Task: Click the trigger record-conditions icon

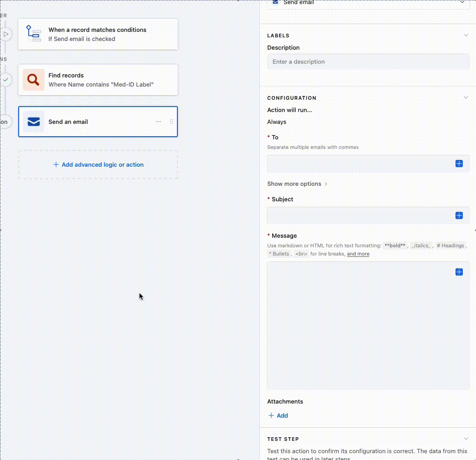Action: tap(33, 34)
